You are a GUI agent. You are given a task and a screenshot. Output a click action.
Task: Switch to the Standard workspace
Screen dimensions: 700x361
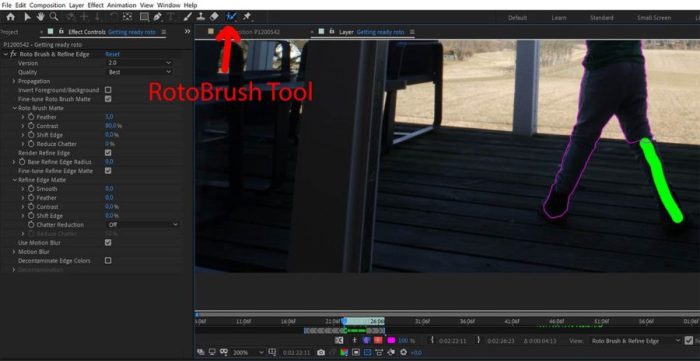tap(601, 18)
